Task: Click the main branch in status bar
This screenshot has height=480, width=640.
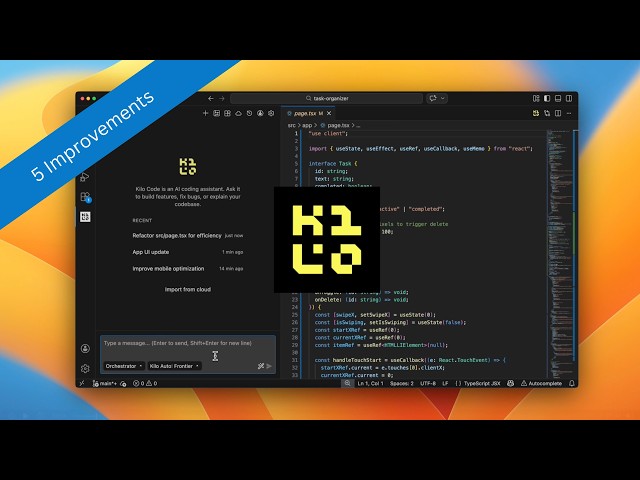Action: tap(104, 383)
